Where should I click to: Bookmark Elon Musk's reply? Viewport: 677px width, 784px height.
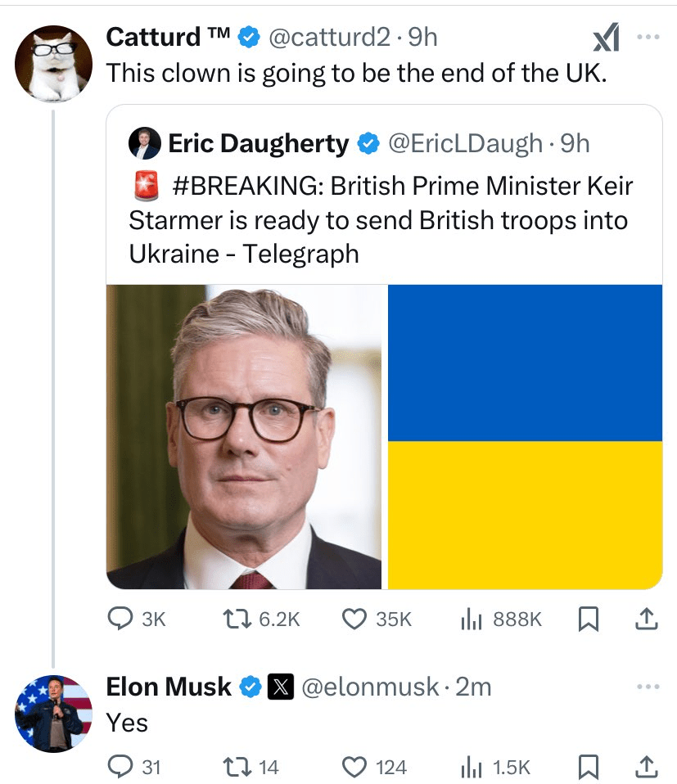[x=588, y=767]
